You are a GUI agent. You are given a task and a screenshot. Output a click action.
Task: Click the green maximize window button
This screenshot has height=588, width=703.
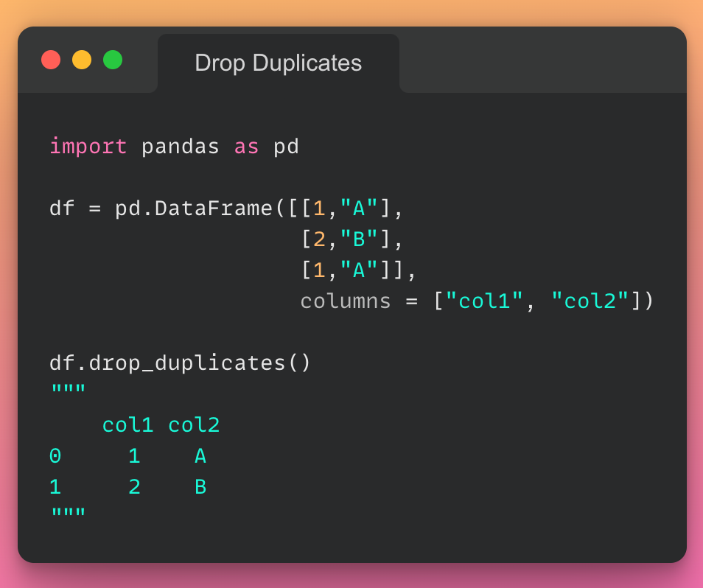(x=113, y=60)
